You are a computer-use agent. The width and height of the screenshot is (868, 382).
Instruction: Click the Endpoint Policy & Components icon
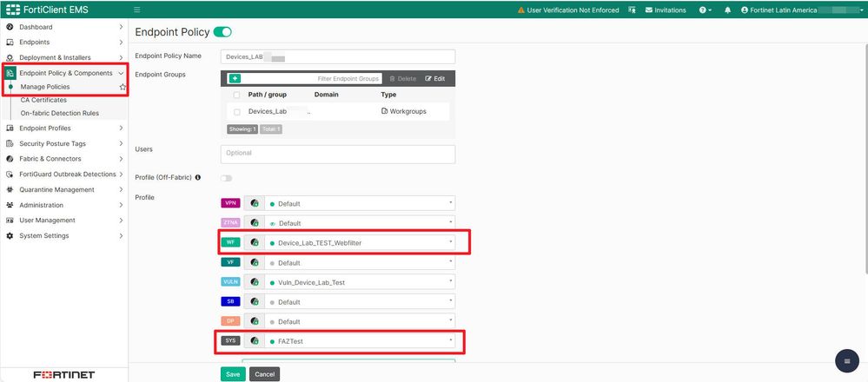pos(10,73)
